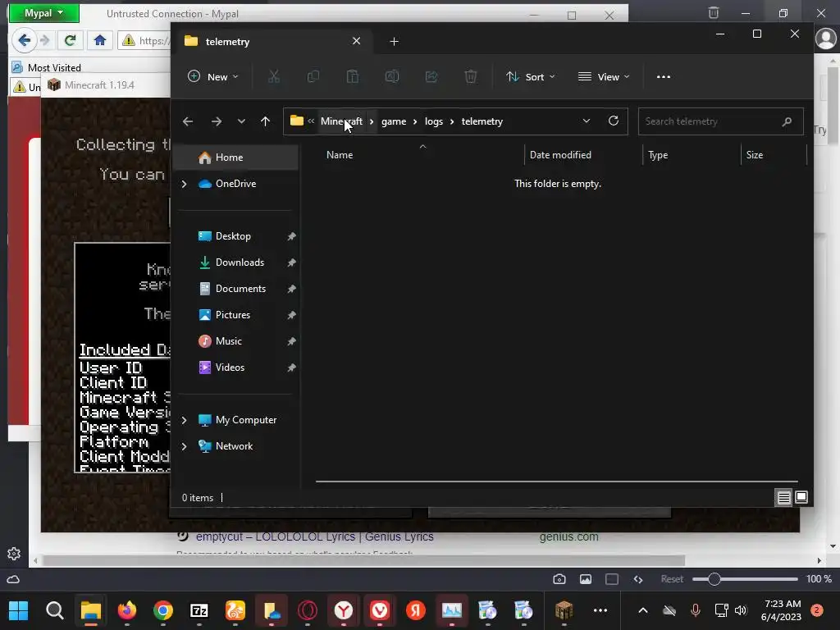Image resolution: width=840 pixels, height=630 pixels.
Task: Go forward with Explorer forward arrow
Action: [217, 121]
